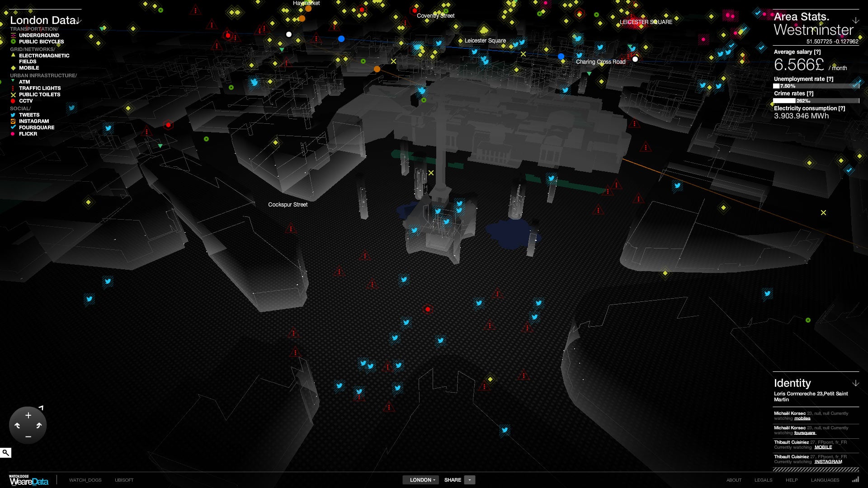This screenshot has height=488, width=868.
Task: Open LEGALS in footer
Action: click(x=763, y=480)
